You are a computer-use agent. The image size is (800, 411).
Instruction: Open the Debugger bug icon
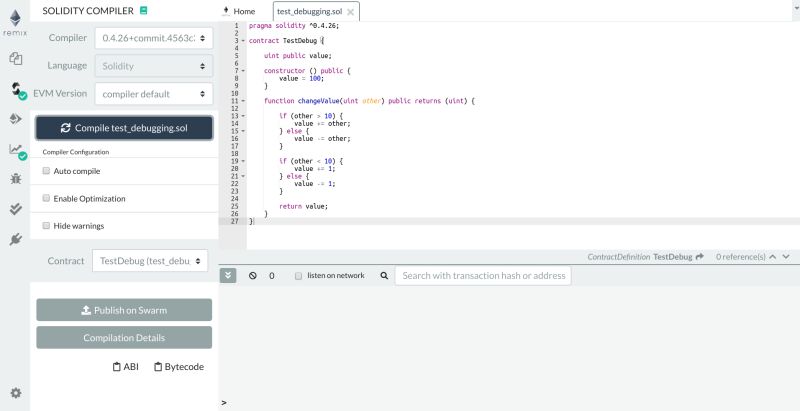[x=16, y=179]
